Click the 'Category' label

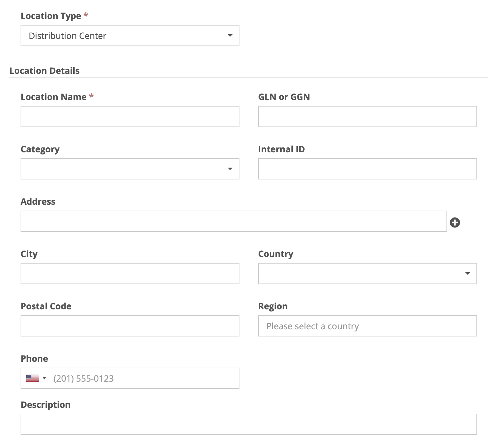40,150
